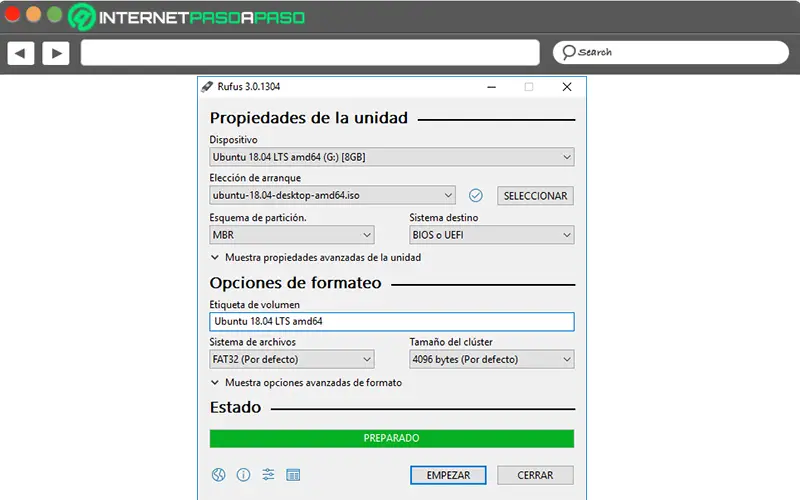Click the 'Rufus 3.0.1304' title text
This screenshot has height=500, width=800.
click(x=248, y=87)
